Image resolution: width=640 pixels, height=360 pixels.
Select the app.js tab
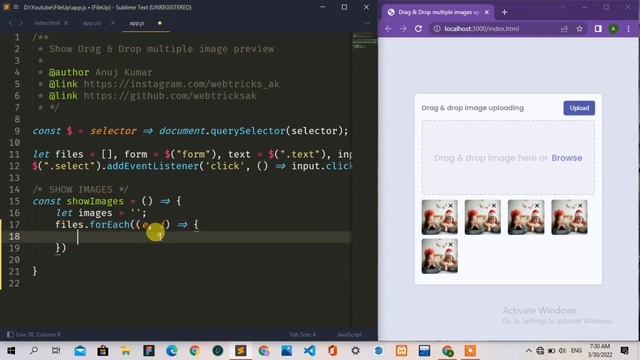(137, 23)
